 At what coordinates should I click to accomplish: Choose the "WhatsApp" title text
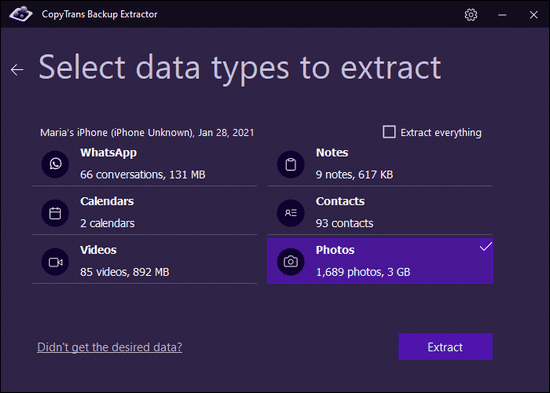[x=108, y=153]
